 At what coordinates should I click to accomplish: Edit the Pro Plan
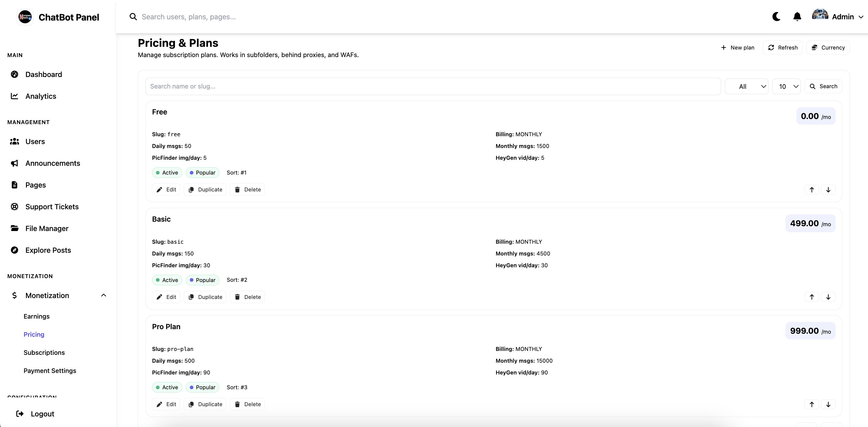(166, 404)
